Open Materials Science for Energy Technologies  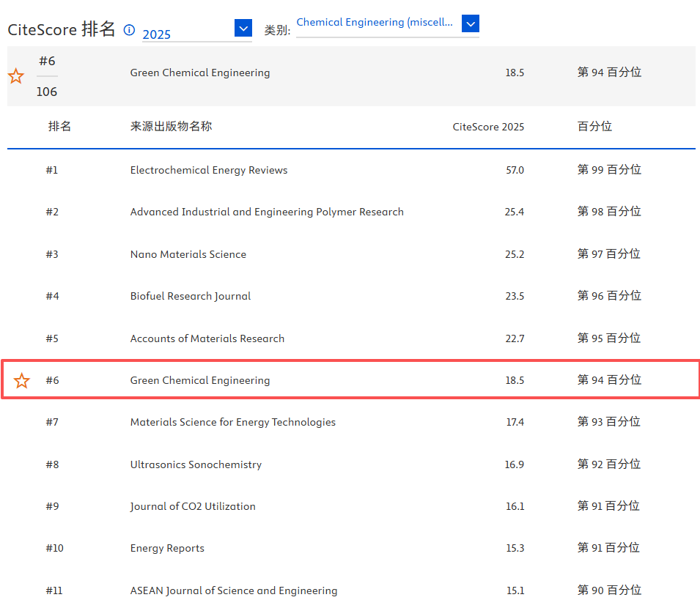pyautogui.click(x=233, y=422)
